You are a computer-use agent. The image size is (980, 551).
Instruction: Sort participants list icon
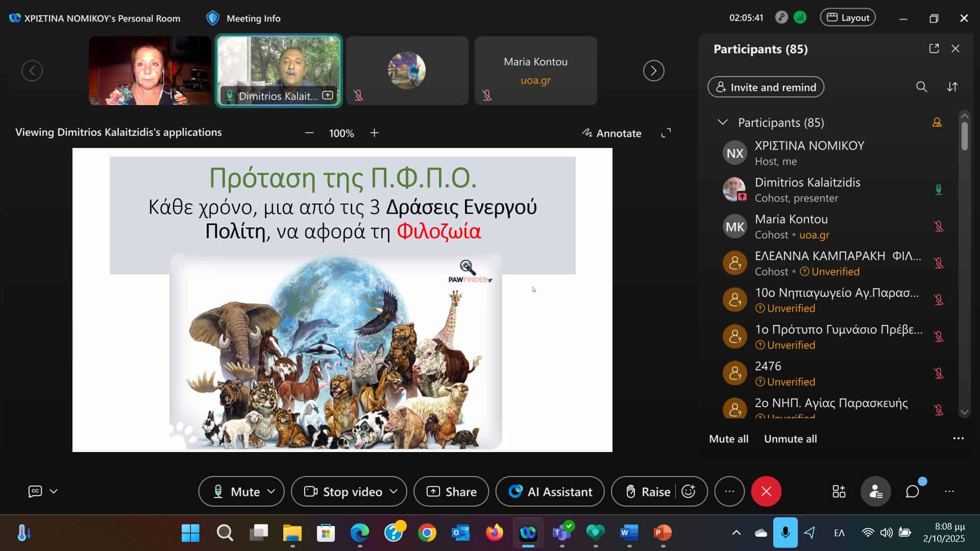tap(952, 87)
